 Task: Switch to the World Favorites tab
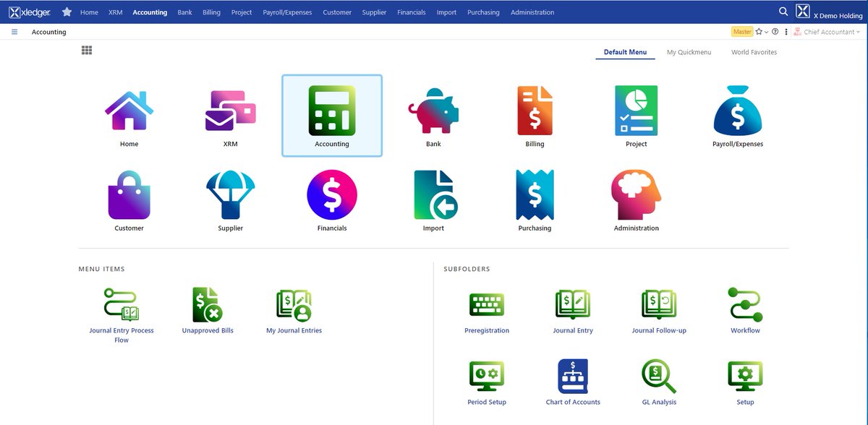(x=754, y=52)
